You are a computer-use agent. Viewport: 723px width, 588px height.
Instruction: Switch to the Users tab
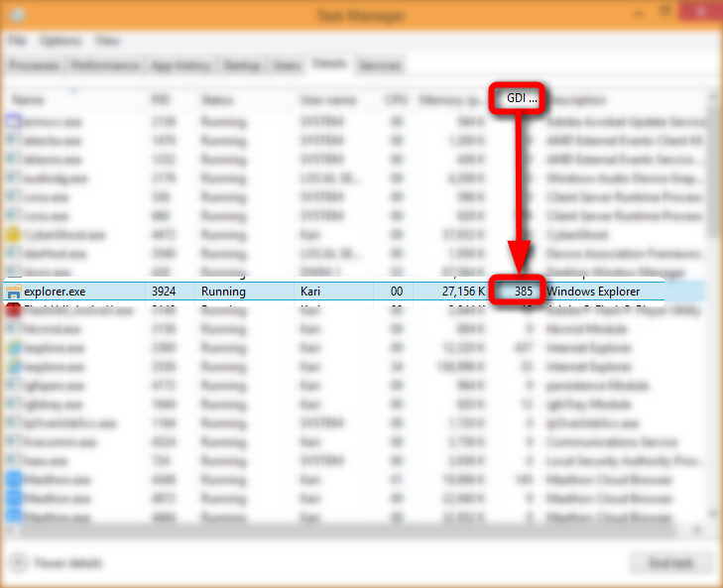pos(287,65)
